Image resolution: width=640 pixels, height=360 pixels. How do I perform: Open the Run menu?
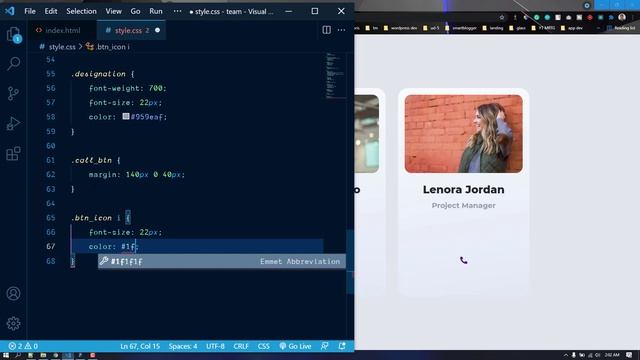click(156, 11)
